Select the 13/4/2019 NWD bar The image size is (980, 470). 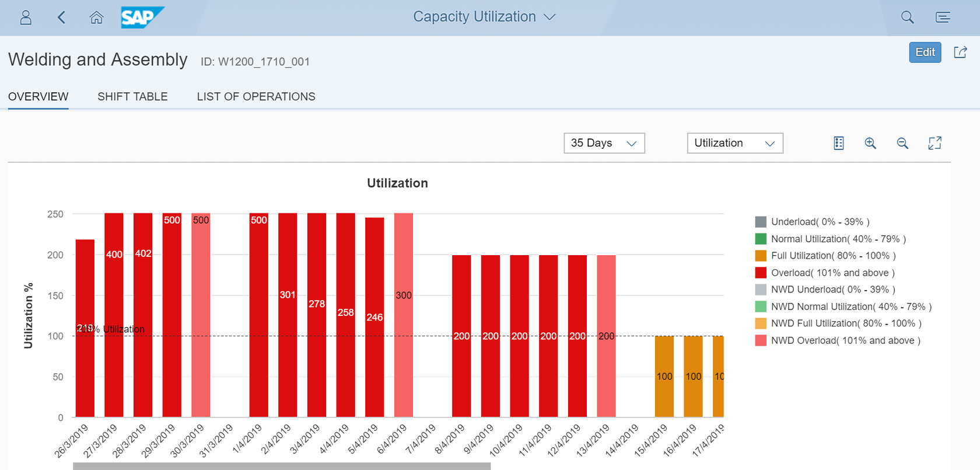coord(606,336)
